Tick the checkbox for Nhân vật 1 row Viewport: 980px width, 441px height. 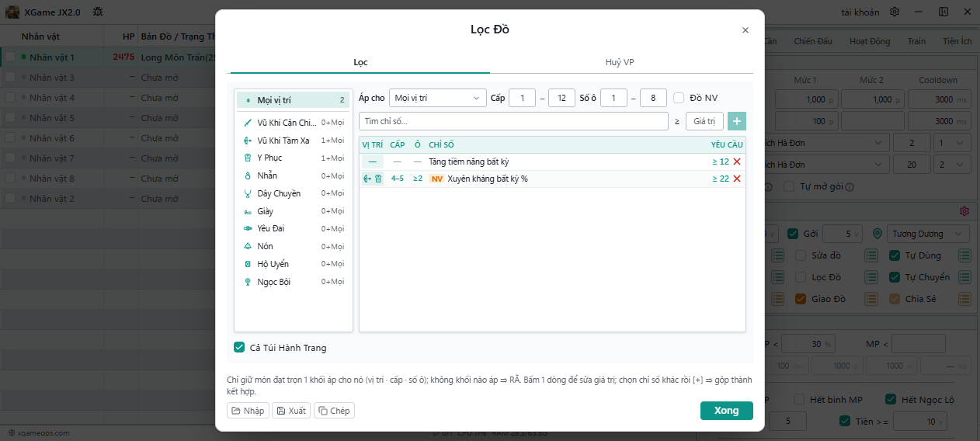coord(11,57)
